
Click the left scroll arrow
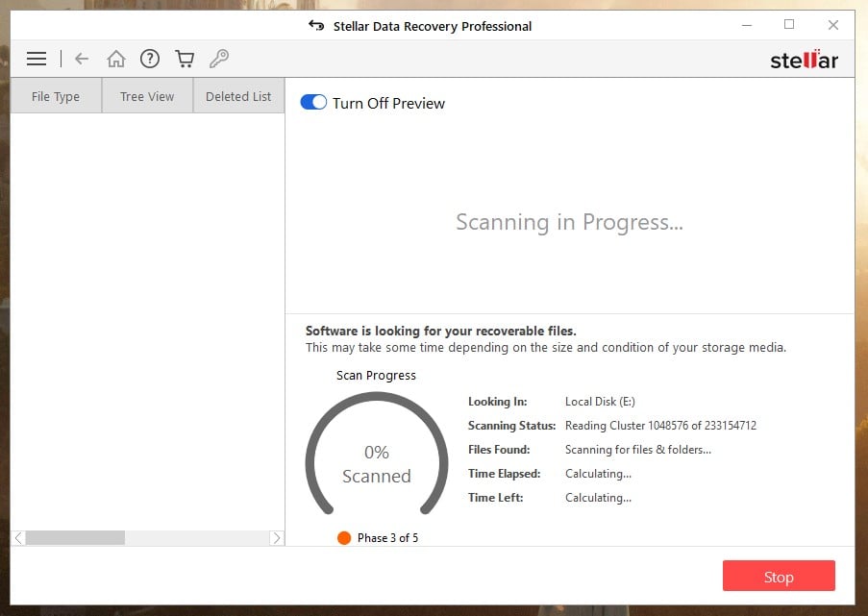pos(18,537)
